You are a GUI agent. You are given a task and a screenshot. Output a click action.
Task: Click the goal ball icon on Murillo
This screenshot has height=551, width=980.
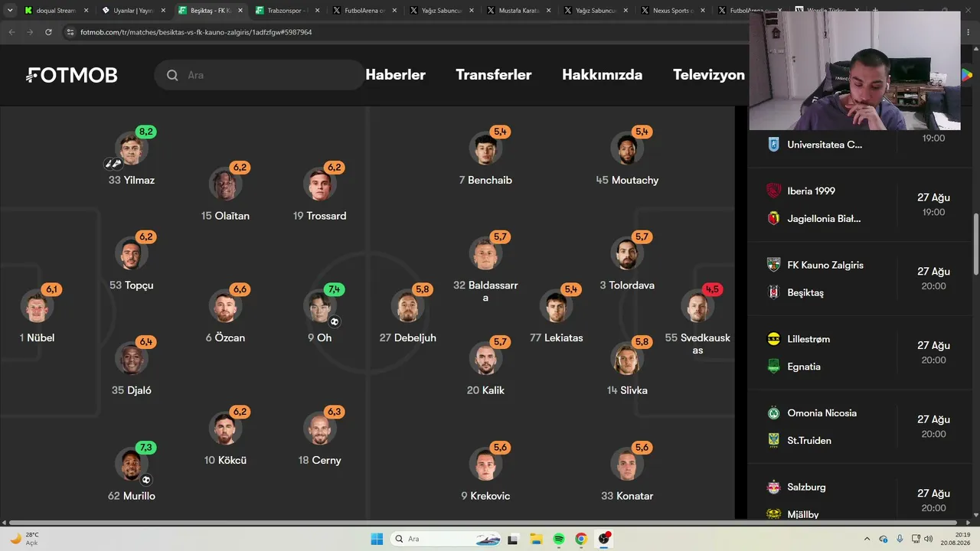[146, 480]
